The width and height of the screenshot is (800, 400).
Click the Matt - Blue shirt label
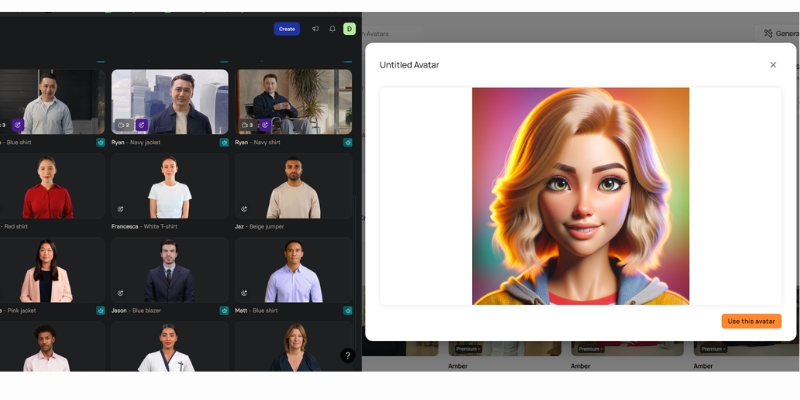tap(256, 310)
